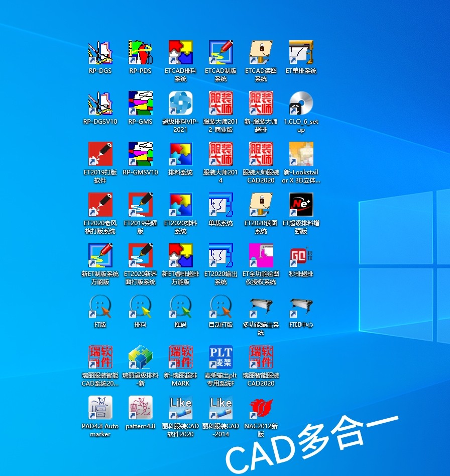Select ET2020新界面打版系统 icon
The height and width of the screenshot is (476, 450).
[141, 255]
